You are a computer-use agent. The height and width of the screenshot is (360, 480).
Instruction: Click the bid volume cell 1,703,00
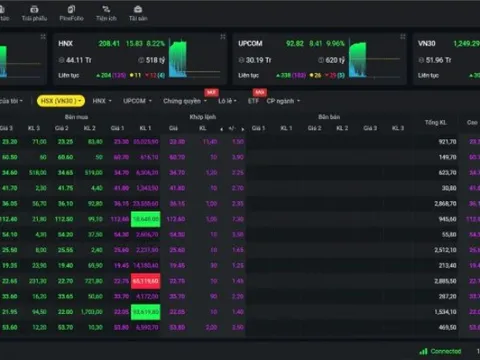[92, 312]
